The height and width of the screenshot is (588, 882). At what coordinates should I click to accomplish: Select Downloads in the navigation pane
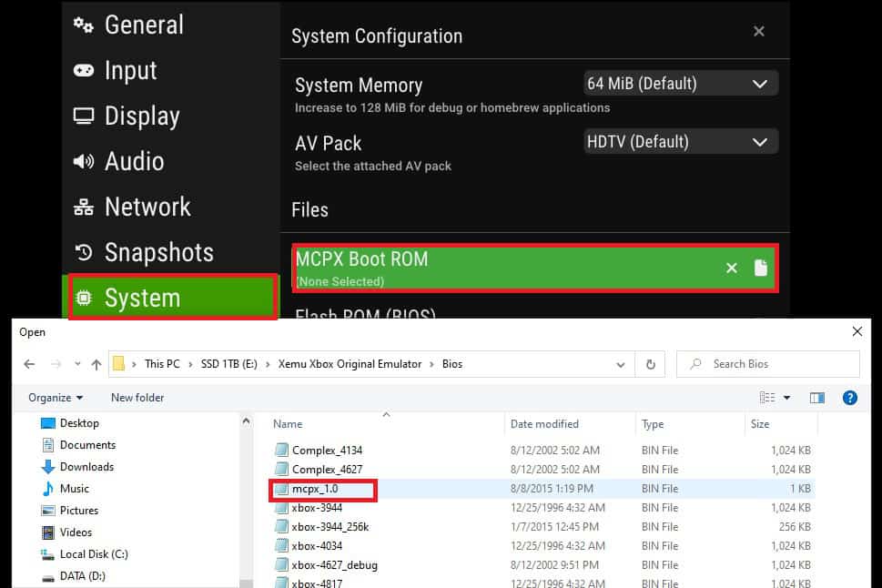(77, 467)
